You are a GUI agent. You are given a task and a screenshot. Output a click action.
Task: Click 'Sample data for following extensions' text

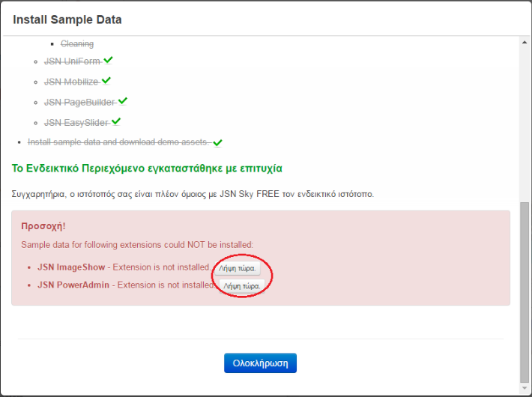coord(137,245)
